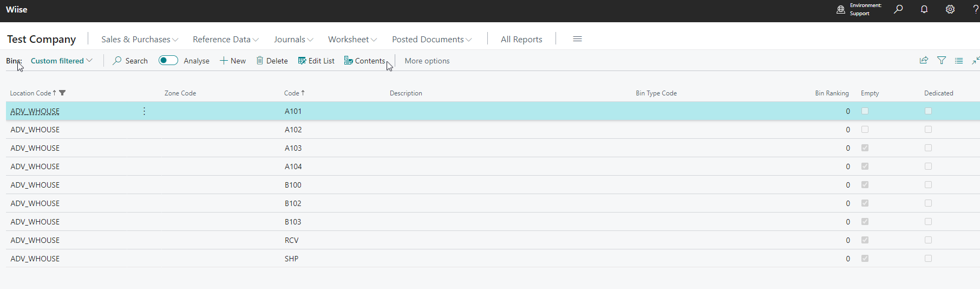Open the ADV_WHOUSE link in first row
The image size is (980, 289).
pos(35,111)
